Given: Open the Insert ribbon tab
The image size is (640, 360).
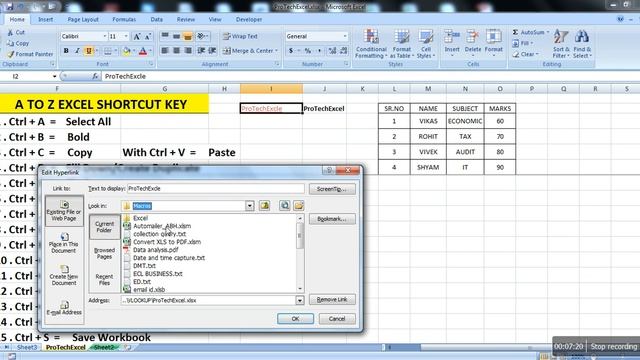Looking at the screenshot, I should pyautogui.click(x=45, y=20).
